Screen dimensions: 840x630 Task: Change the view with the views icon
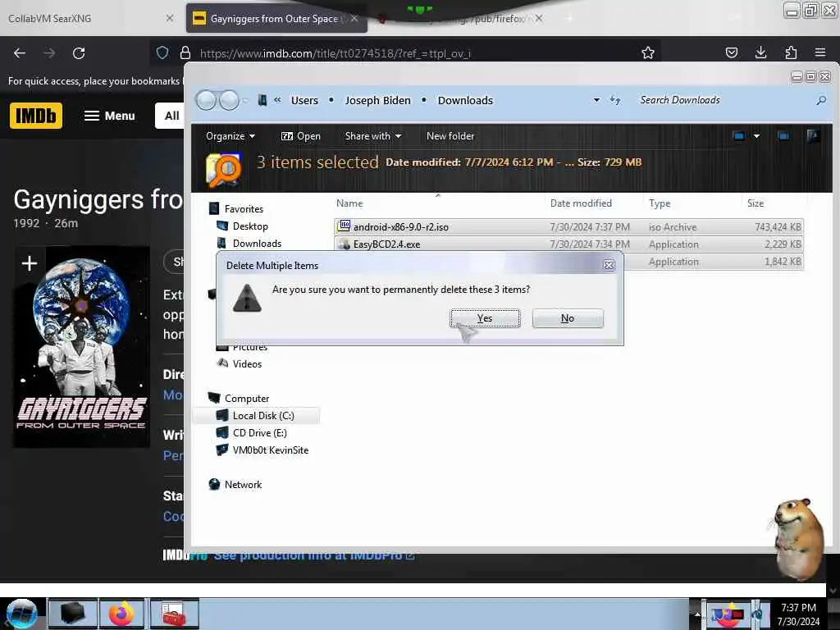739,136
